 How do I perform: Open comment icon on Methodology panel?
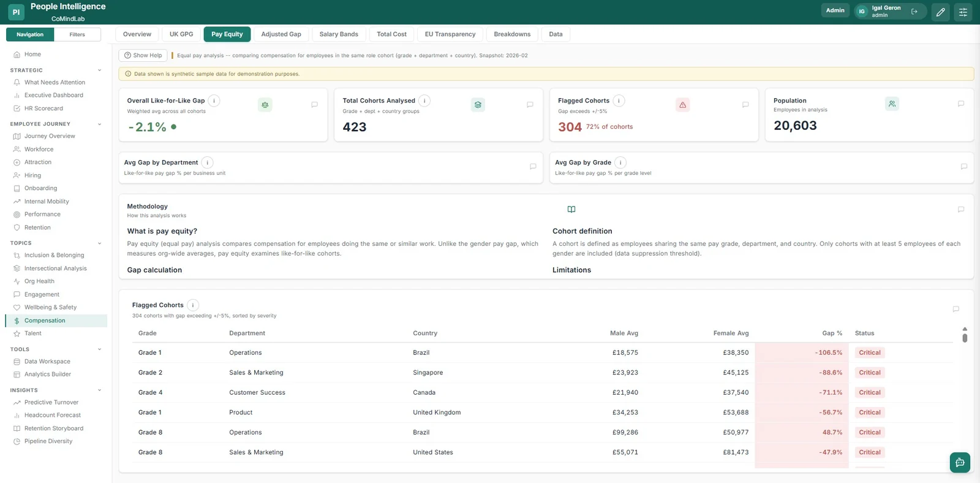click(961, 209)
